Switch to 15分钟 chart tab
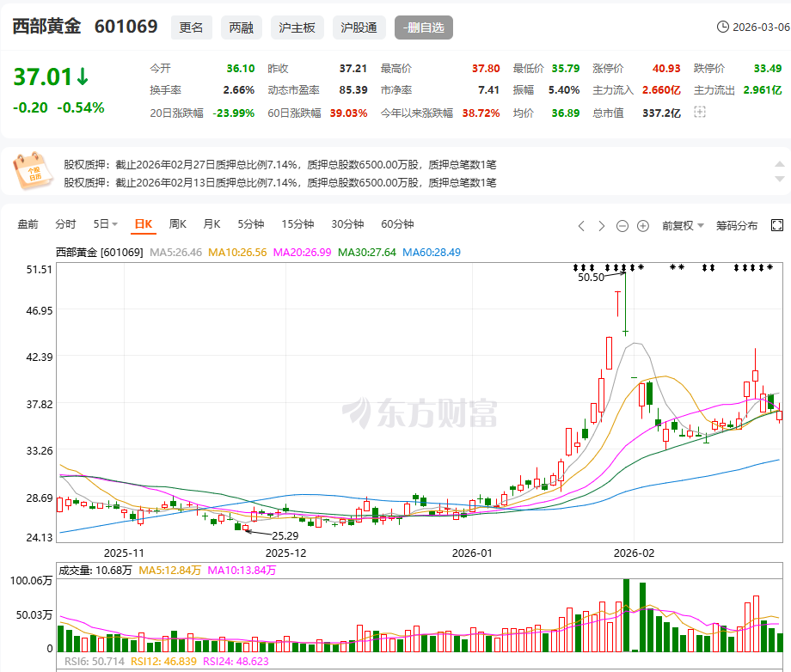 pos(297,223)
